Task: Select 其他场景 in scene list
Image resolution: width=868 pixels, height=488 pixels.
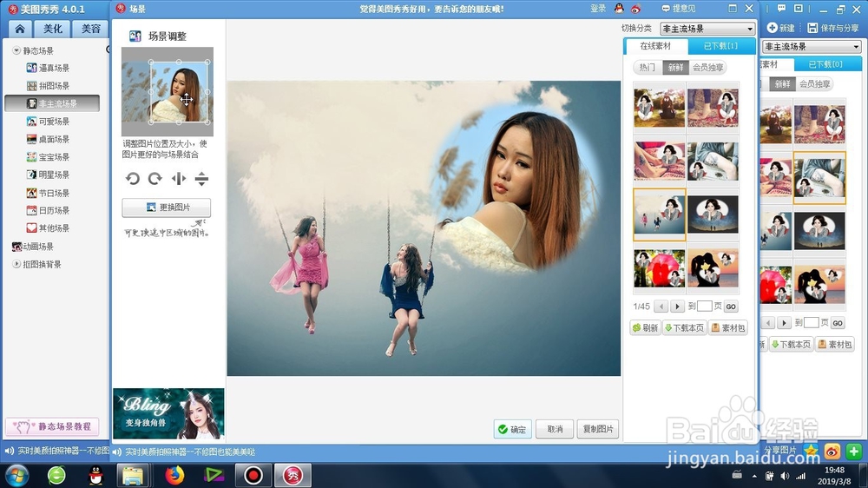Action: (48, 228)
